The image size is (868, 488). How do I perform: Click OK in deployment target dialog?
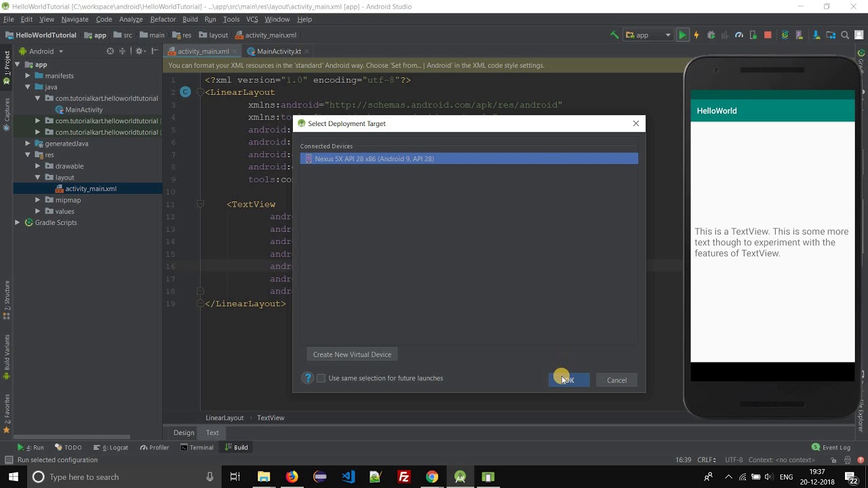tap(568, 380)
